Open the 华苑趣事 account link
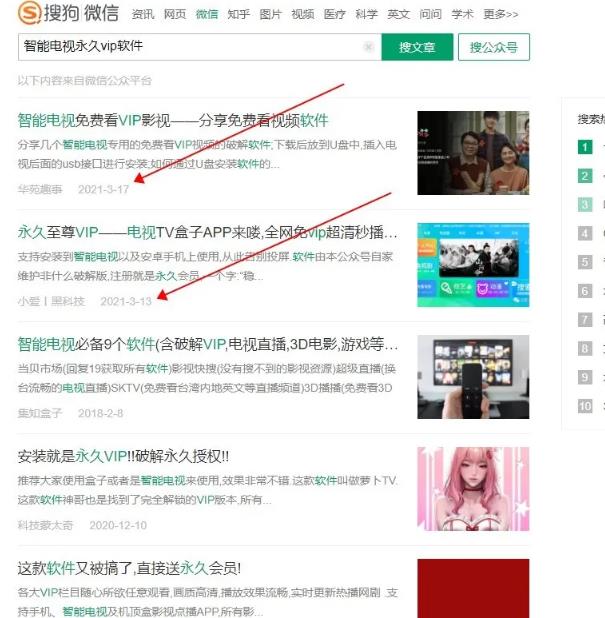 tap(40, 190)
